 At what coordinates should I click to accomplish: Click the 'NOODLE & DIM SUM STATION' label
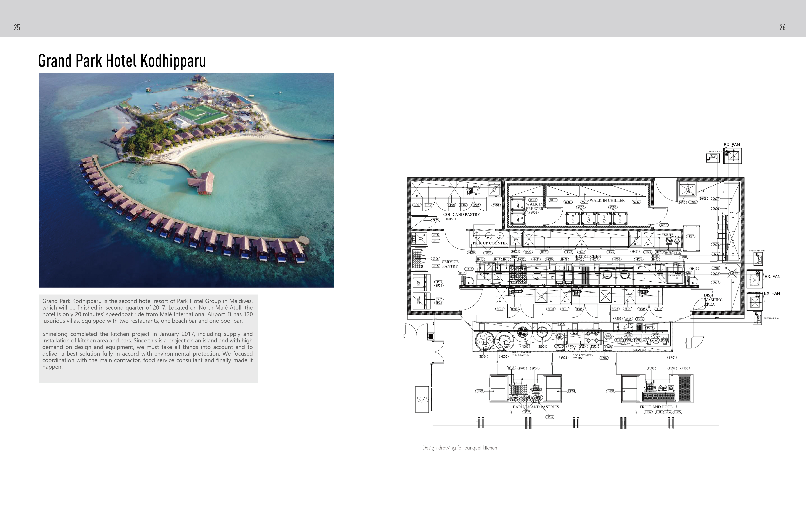521,354
